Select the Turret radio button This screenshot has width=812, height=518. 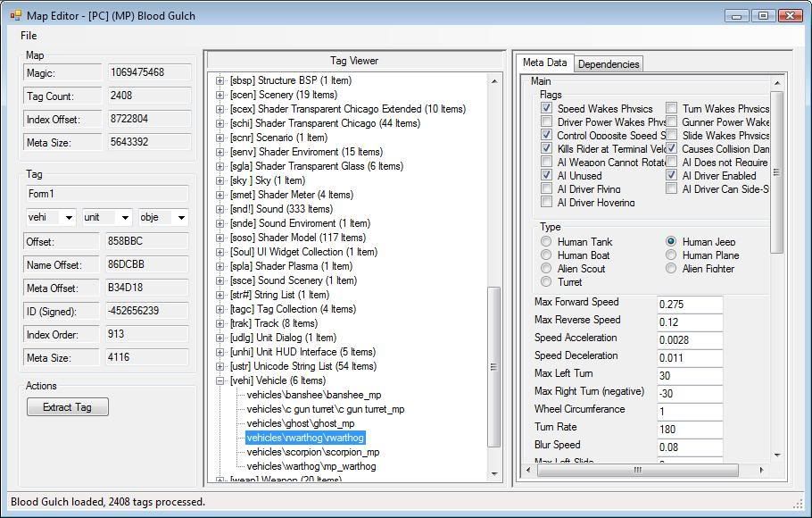(546, 281)
